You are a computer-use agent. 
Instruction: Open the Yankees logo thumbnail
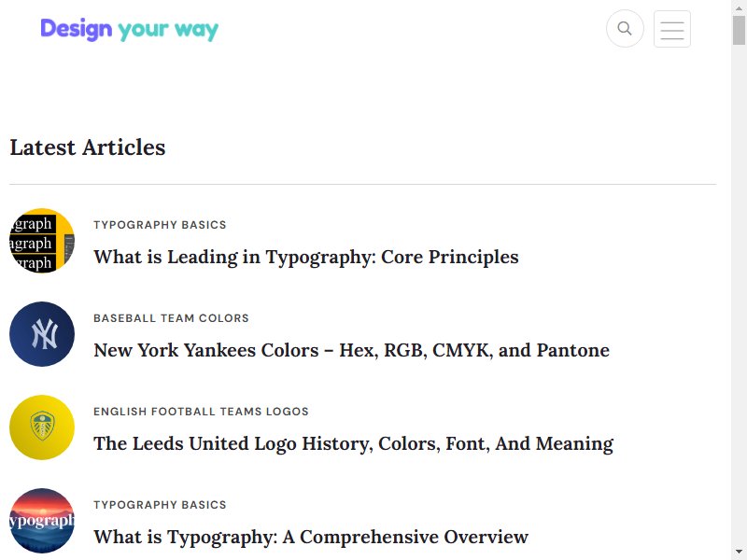coord(42,334)
